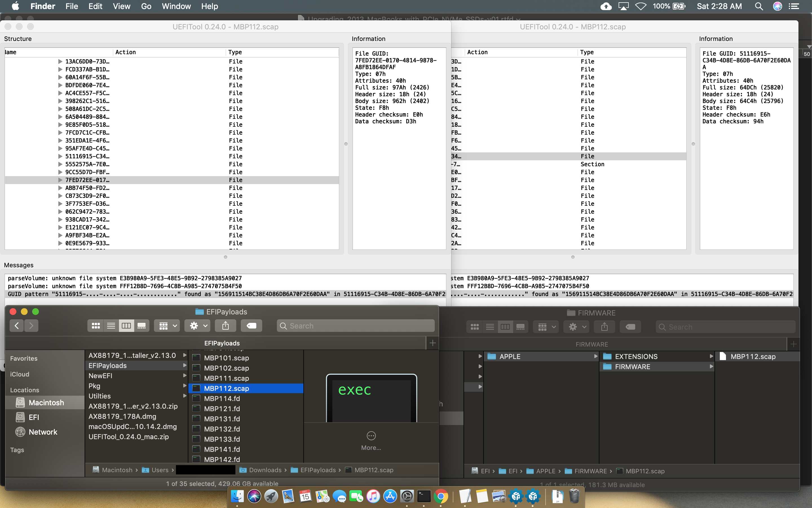Viewport: 812px width, 508px height.
Task: Open Launchpad from the Dock
Action: [x=271, y=496]
